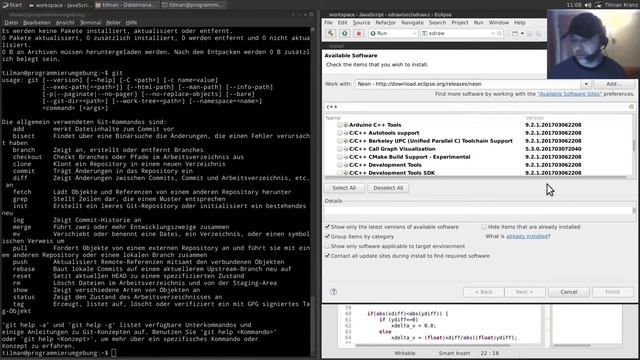Click the Add... repository button
The width and height of the screenshot is (640, 360).
pos(614,84)
